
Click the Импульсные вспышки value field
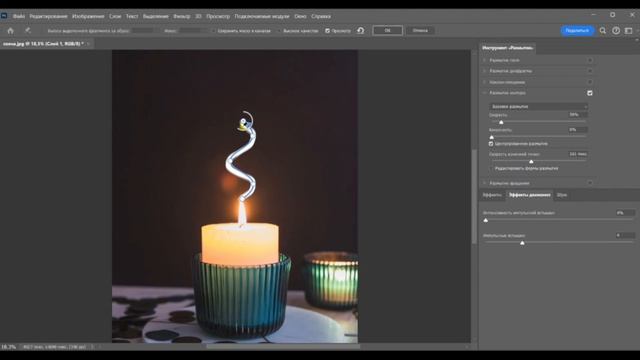[625, 236]
